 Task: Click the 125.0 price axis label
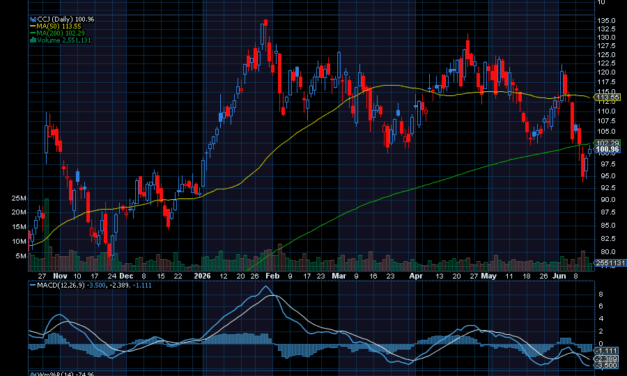[x=606, y=55]
